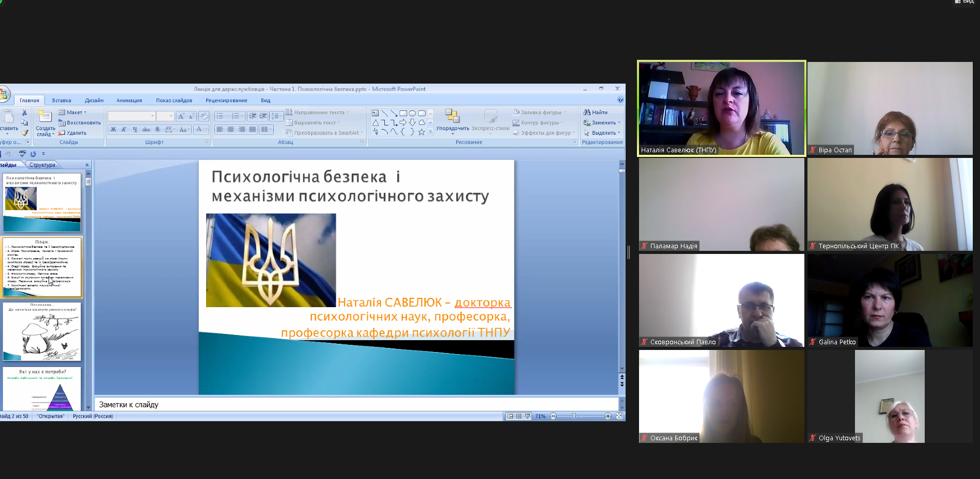The width and height of the screenshot is (980, 479).
Task: Select the five-point star shape
Action: pyautogui.click(x=422, y=132)
